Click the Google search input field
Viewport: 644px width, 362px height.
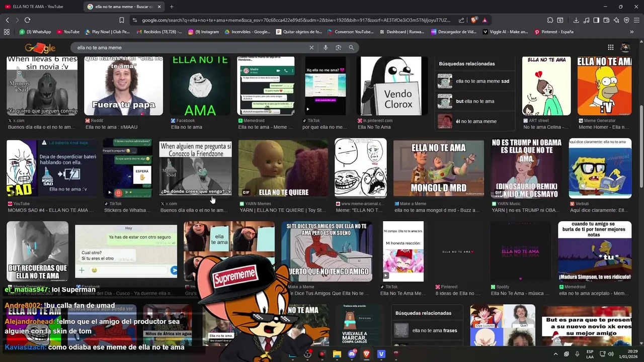click(x=191, y=47)
